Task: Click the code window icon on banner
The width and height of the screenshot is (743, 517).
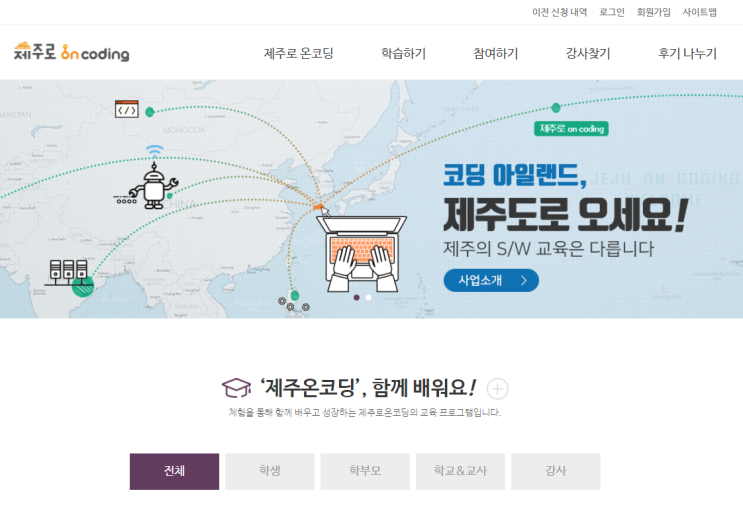Action: pos(127,109)
